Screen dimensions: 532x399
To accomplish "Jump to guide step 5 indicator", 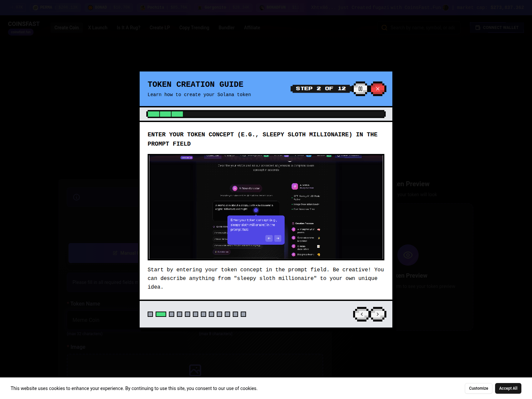I will coord(188,314).
